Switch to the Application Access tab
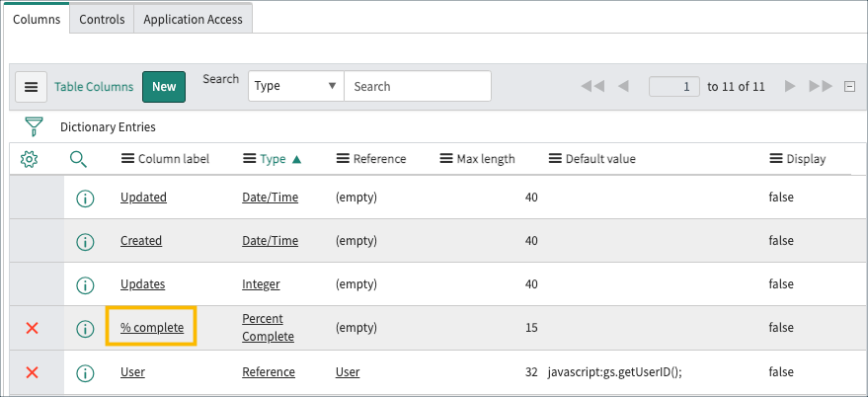This screenshot has width=868, height=397. 193,19
